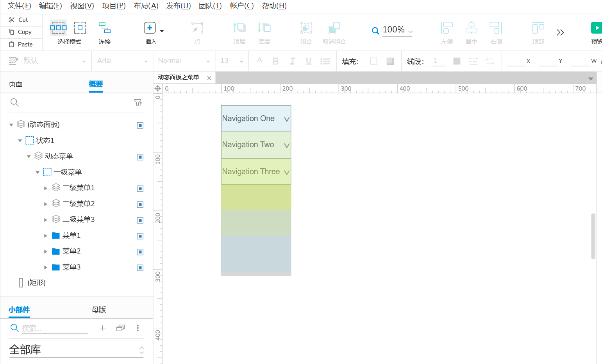
Task: Select the (矩形) item in outline
Action: point(37,283)
